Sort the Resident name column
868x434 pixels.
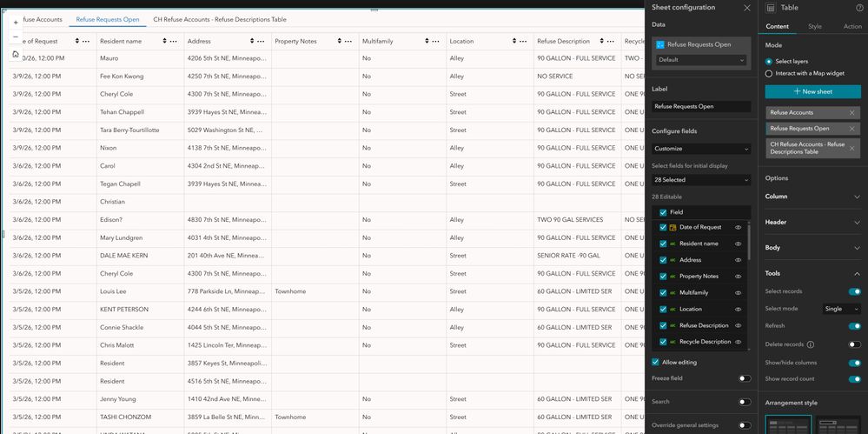tap(165, 41)
